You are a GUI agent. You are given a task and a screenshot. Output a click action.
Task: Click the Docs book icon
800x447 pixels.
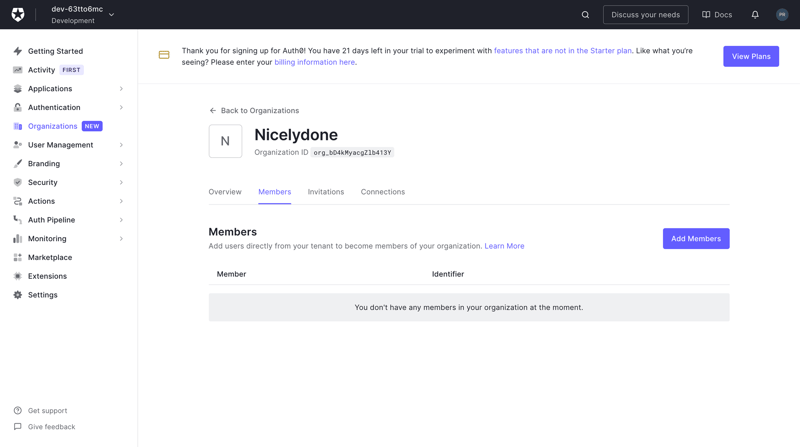pos(706,15)
